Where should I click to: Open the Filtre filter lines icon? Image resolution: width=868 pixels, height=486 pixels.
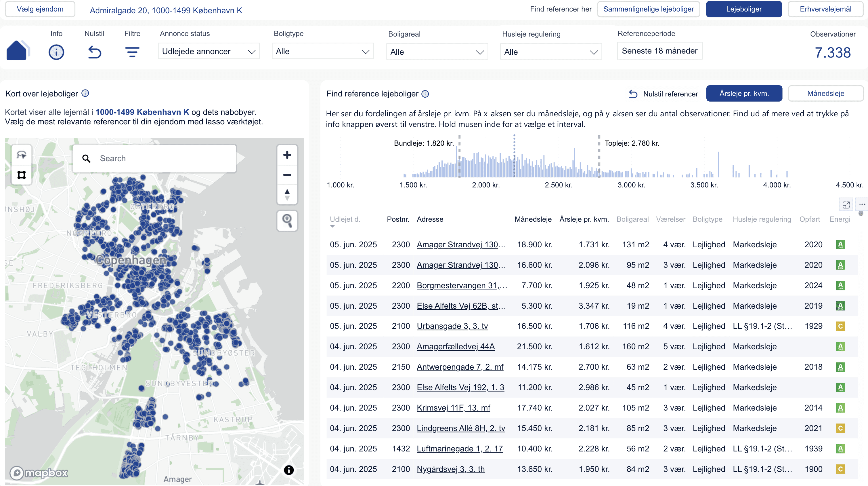tap(132, 52)
